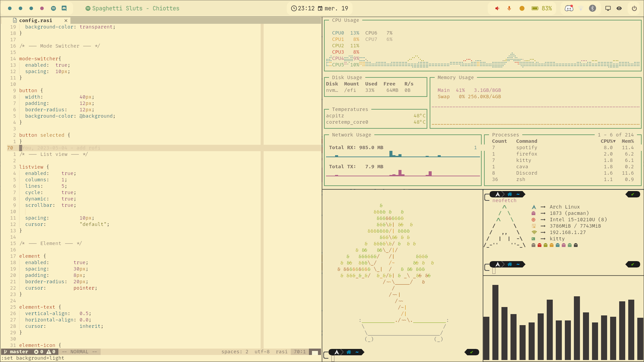Image resolution: width=644 pixels, height=362 pixels.
Task: Click the Command column header in Processes
Action: [x=526, y=141]
